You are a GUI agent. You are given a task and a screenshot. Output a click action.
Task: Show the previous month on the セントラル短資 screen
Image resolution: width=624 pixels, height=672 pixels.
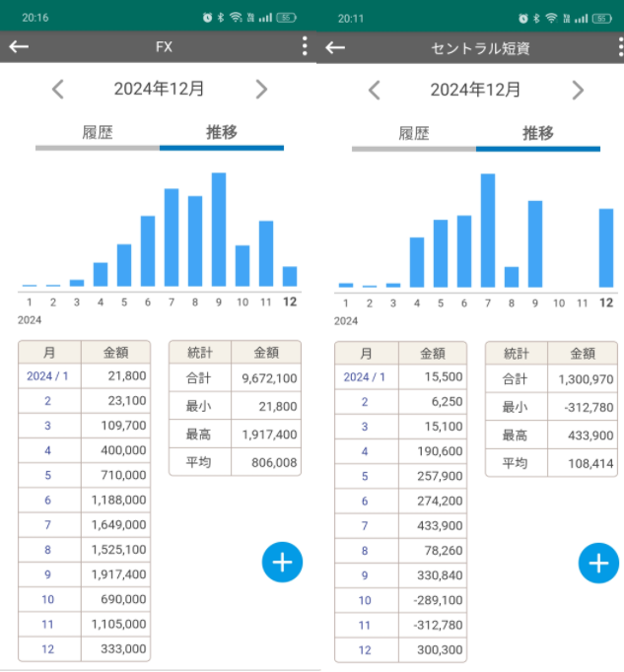coord(375,91)
